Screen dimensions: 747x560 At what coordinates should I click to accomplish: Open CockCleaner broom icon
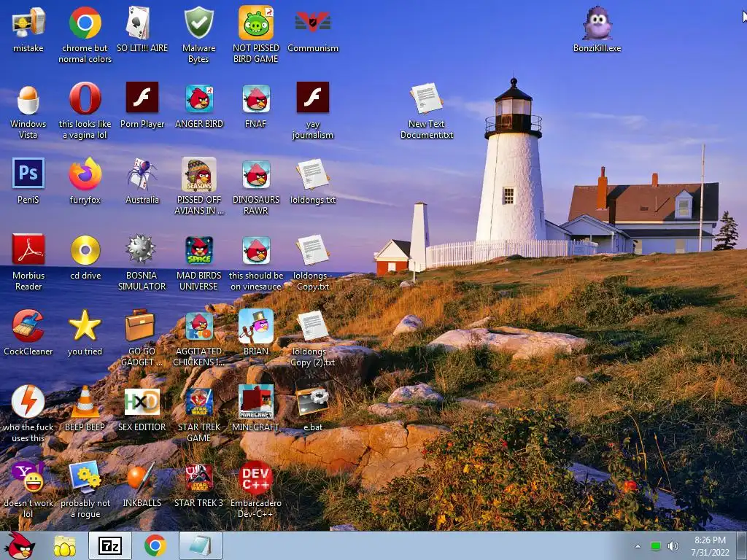click(28, 325)
